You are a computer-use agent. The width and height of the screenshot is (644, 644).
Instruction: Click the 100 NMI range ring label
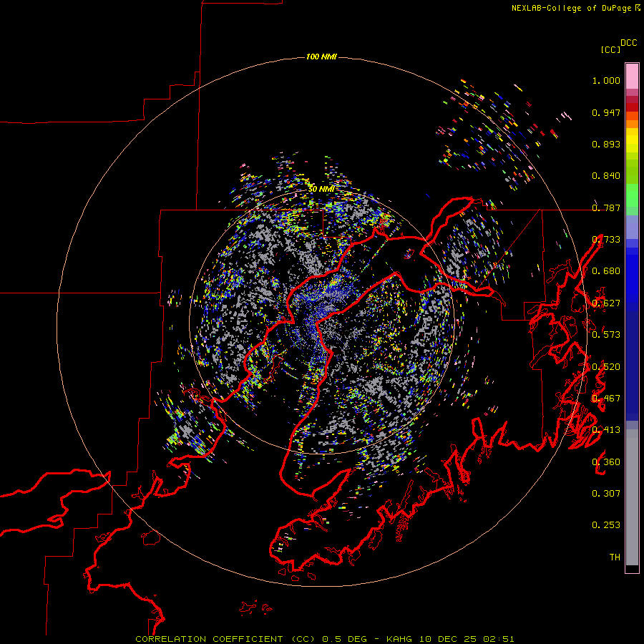321,57
